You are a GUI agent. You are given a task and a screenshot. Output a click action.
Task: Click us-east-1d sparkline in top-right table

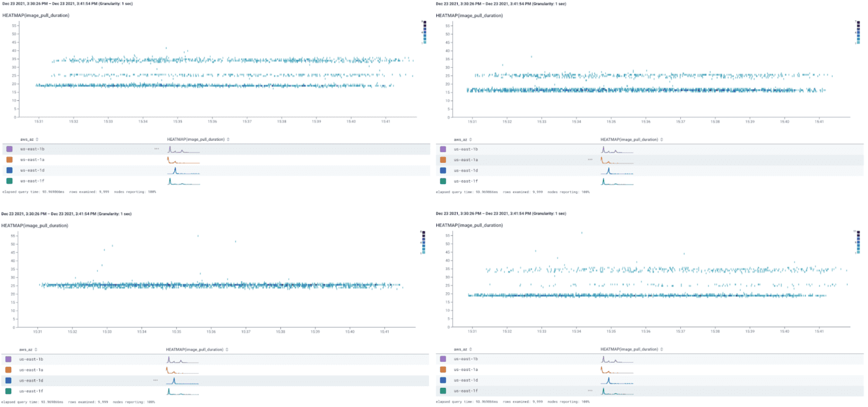[x=617, y=170]
